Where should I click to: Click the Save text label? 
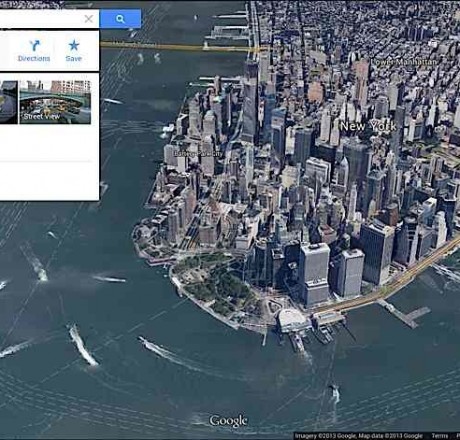[x=74, y=58]
